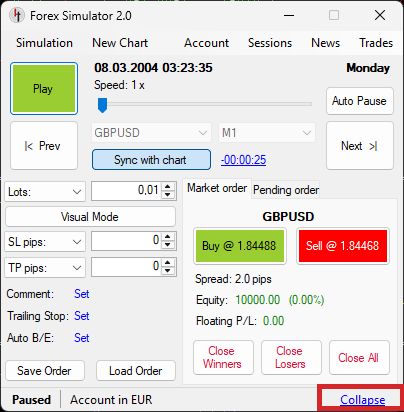Screen dimensions: 404x412
Task: Increase TP pips with the up arrow
Action: click(168, 263)
